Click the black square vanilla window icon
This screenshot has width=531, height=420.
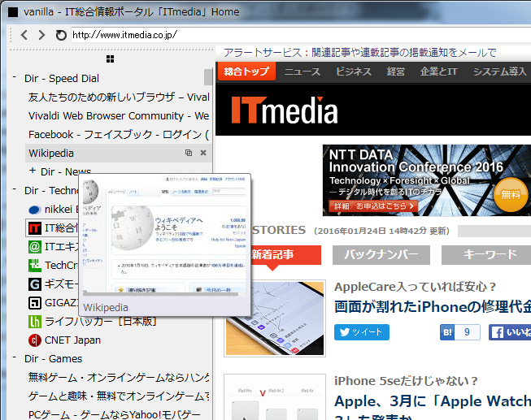[13, 12]
